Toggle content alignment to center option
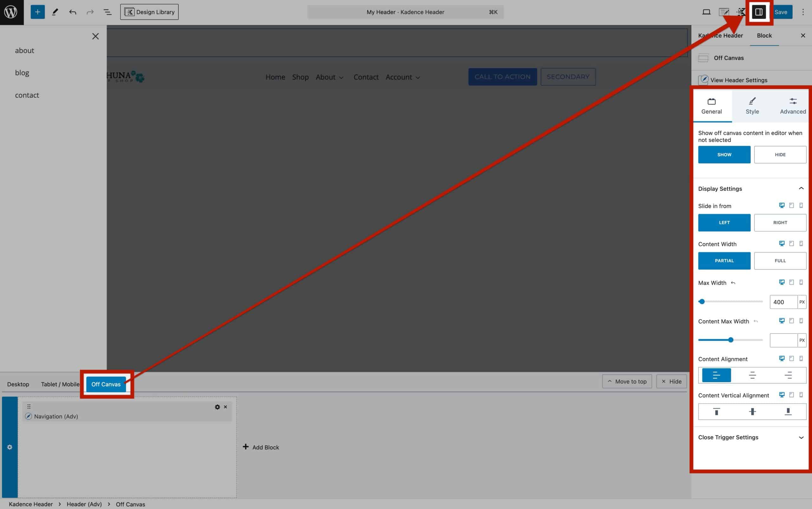The image size is (812, 509). (752, 375)
